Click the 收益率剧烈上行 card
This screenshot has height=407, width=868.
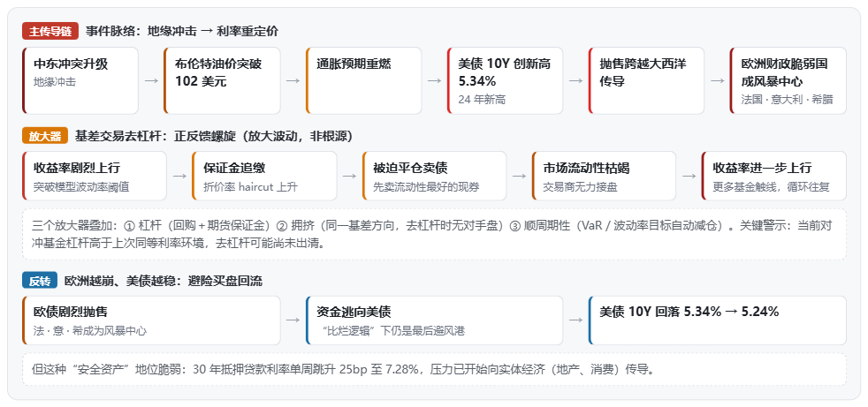pos(95,176)
